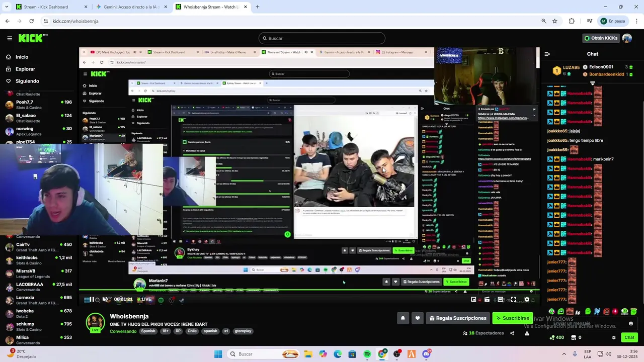Select the Spanish tag
This screenshot has height=362, width=644.
(x=148, y=331)
